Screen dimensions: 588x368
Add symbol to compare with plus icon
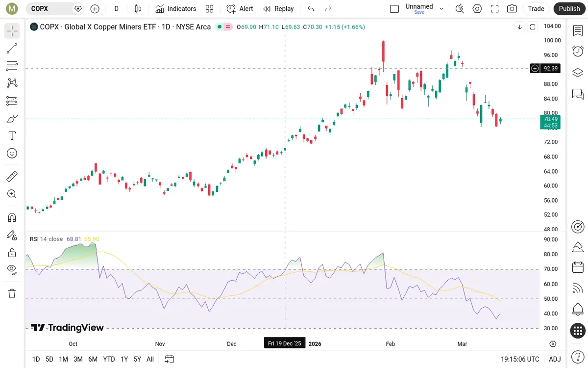click(95, 8)
